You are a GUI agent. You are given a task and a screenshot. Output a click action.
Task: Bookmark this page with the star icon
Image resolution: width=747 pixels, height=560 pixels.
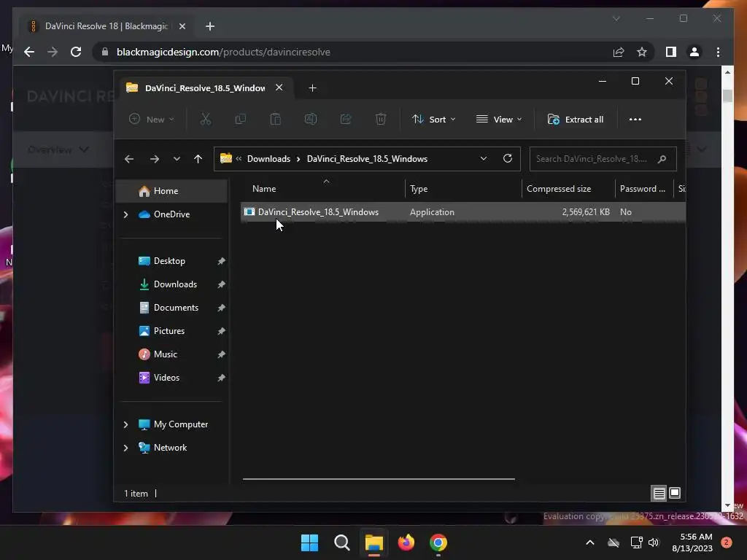pyautogui.click(x=642, y=52)
